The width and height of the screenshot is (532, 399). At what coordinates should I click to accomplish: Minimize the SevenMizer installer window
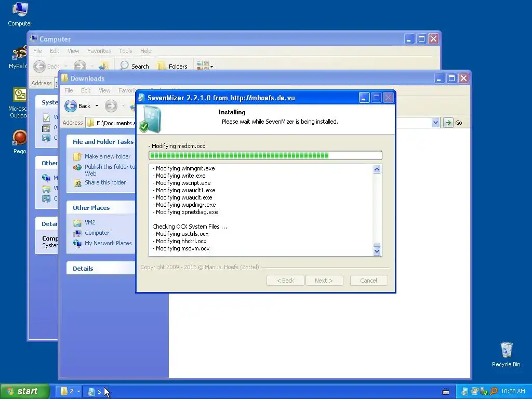point(364,98)
